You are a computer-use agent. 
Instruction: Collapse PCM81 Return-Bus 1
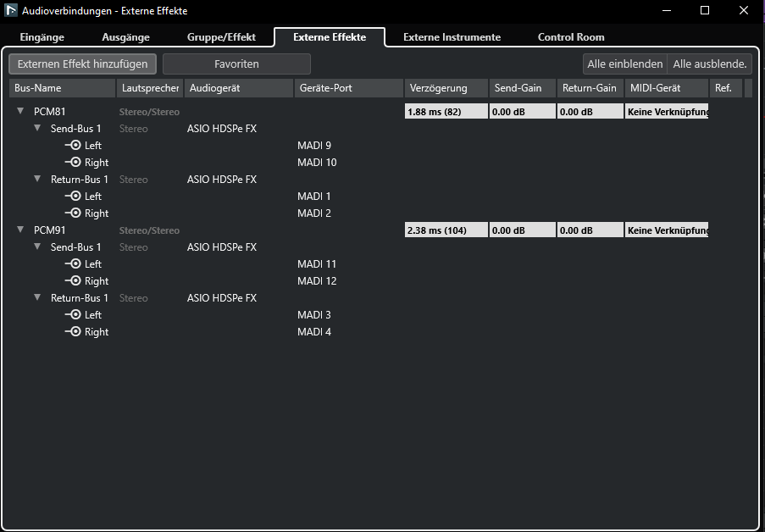click(37, 179)
